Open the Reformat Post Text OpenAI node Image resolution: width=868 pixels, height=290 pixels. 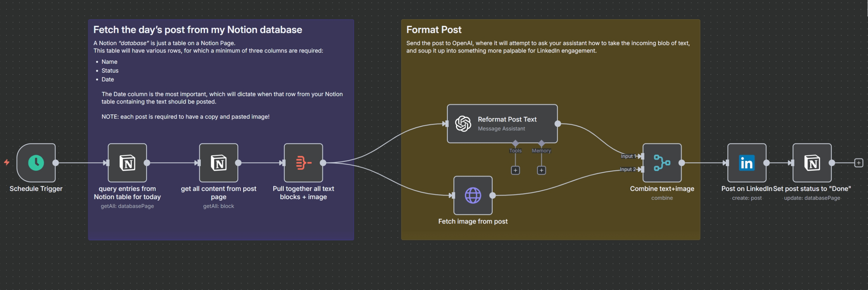pos(502,124)
